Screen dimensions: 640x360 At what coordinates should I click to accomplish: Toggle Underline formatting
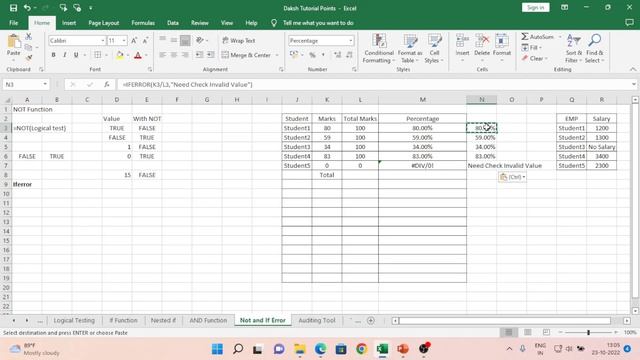76,55
